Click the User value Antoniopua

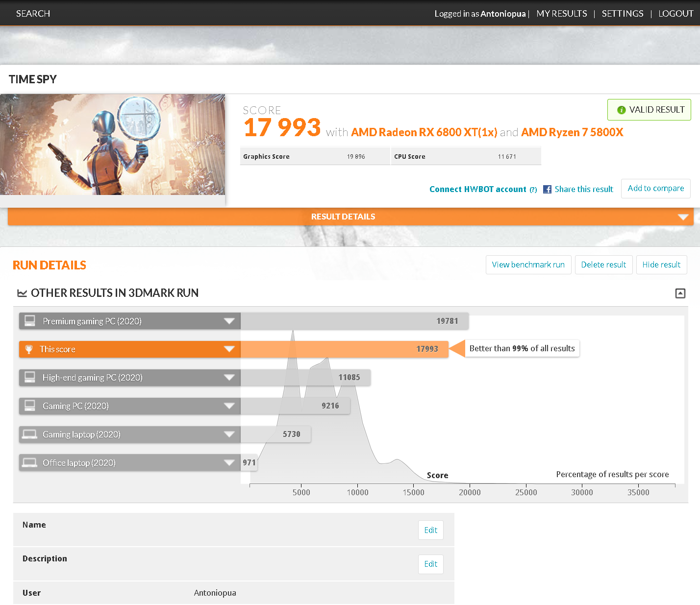coord(215,593)
